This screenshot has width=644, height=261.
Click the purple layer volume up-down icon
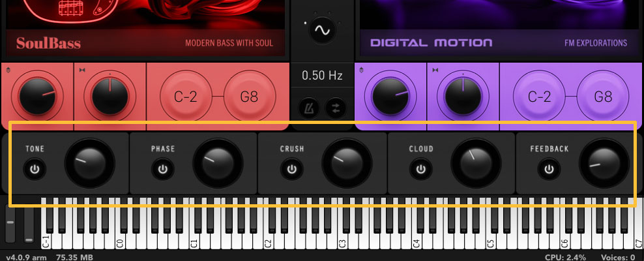(361, 70)
